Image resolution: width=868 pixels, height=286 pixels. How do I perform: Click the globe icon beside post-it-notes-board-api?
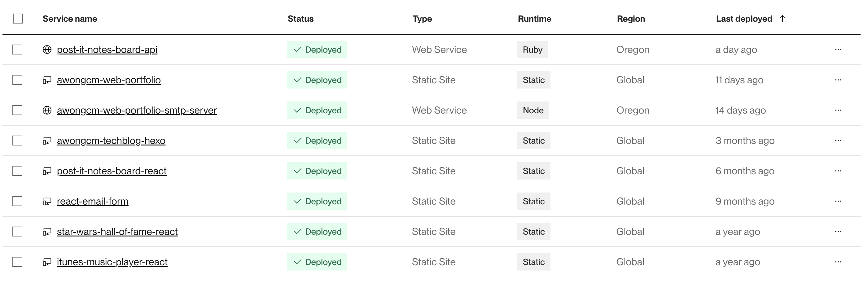(47, 50)
